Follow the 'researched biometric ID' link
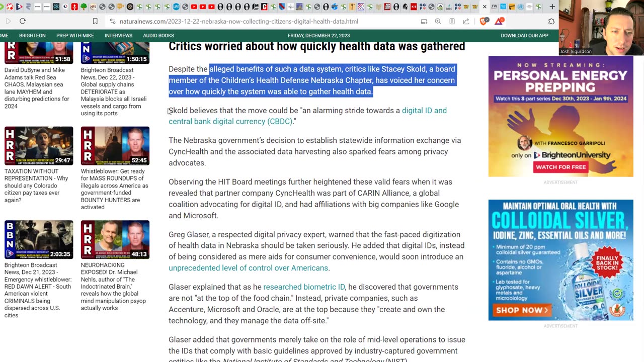 304,287
